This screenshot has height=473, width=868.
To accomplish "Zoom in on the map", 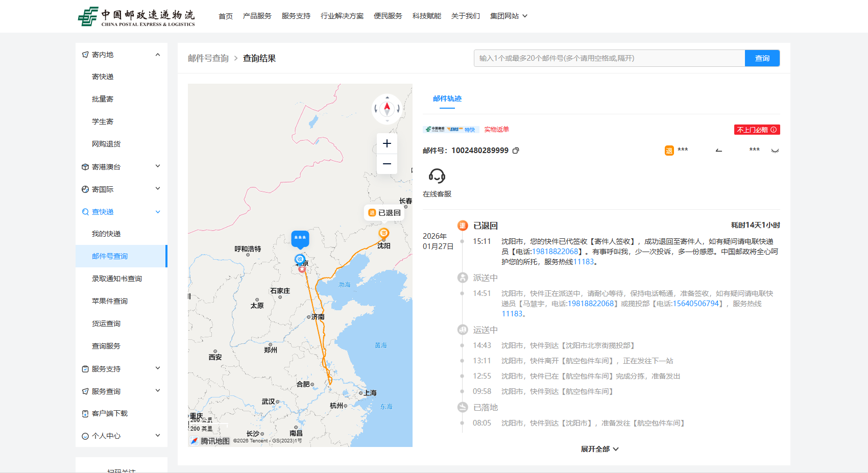I will tap(387, 143).
